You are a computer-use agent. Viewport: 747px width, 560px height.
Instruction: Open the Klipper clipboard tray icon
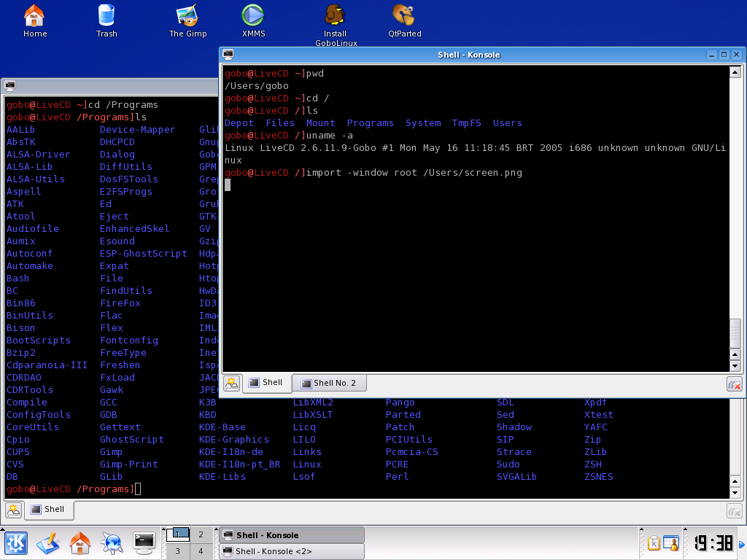(x=654, y=542)
